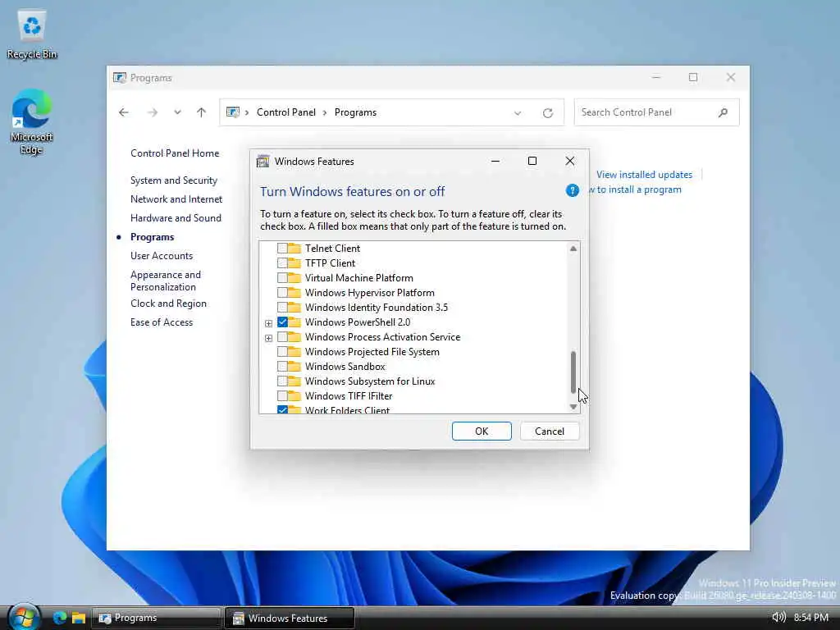Expand Windows Process Activation Service node

[x=268, y=338]
